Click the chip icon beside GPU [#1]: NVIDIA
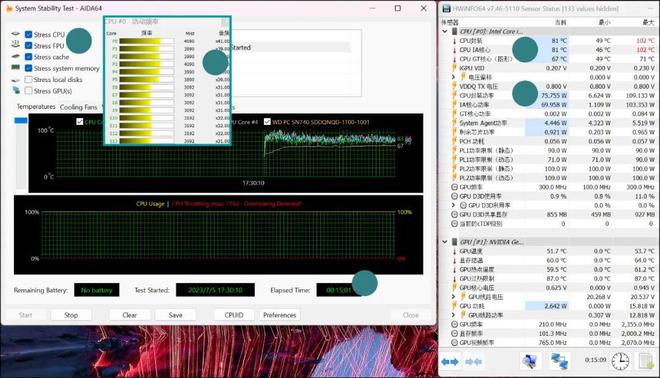Viewport: 660px width, 378px height. click(x=455, y=242)
